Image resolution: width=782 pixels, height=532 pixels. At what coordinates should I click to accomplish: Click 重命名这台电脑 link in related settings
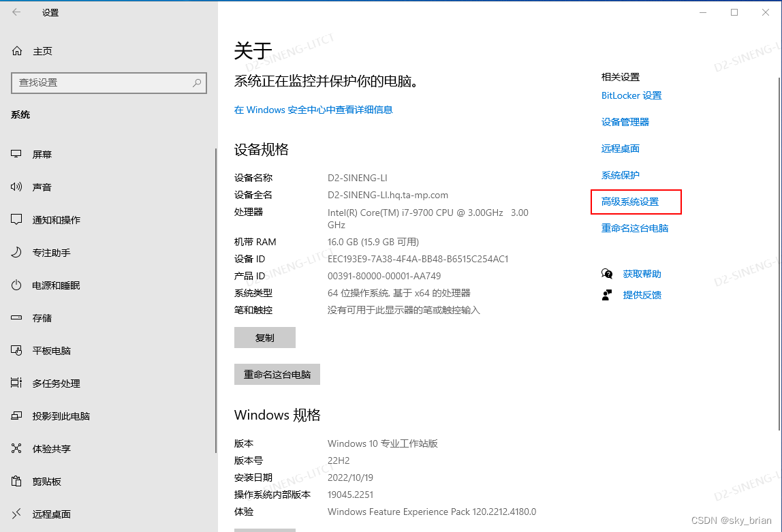635,228
